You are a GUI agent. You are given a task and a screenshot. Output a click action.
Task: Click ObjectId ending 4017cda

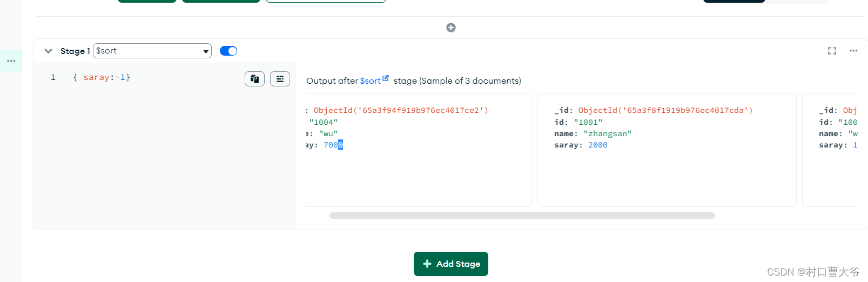click(665, 110)
